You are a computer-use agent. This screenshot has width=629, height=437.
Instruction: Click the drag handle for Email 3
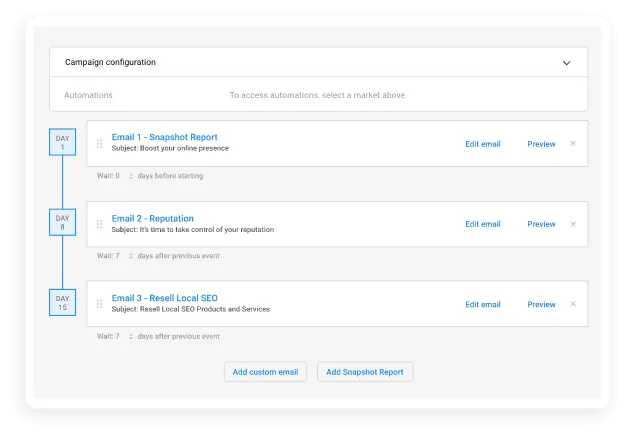pos(100,304)
